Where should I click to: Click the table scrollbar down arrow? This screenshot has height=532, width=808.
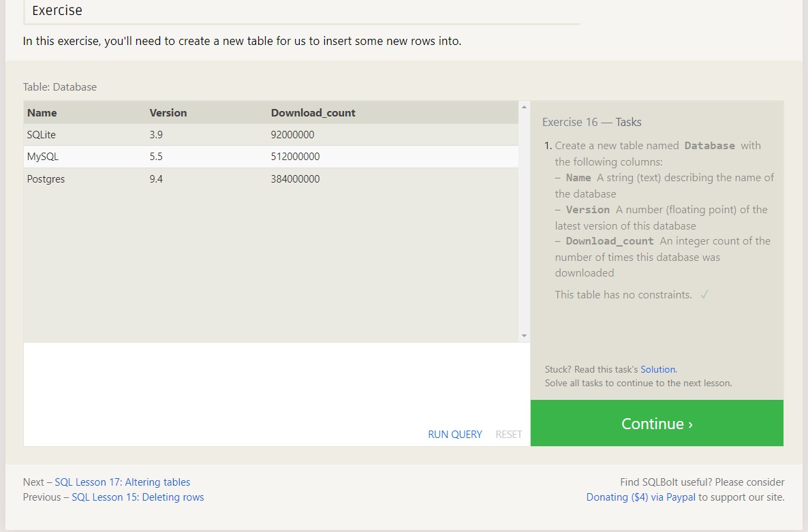click(x=524, y=336)
